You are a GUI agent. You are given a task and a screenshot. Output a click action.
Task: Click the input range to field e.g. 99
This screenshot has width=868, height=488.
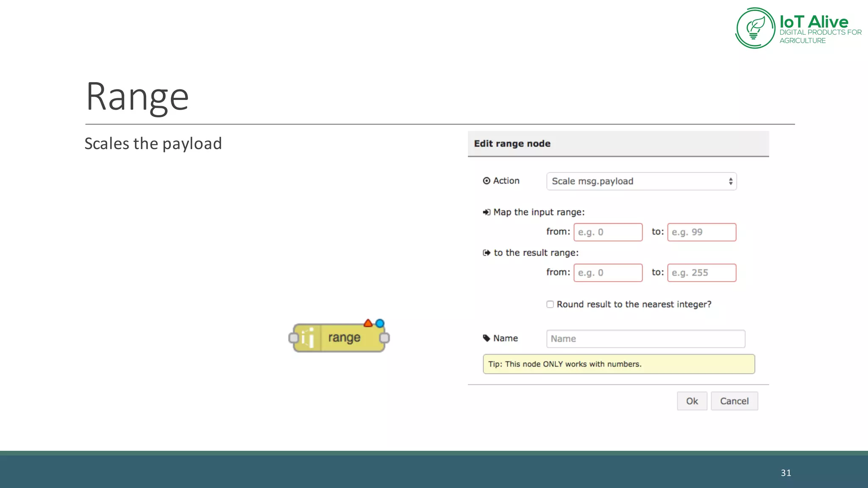[701, 232]
